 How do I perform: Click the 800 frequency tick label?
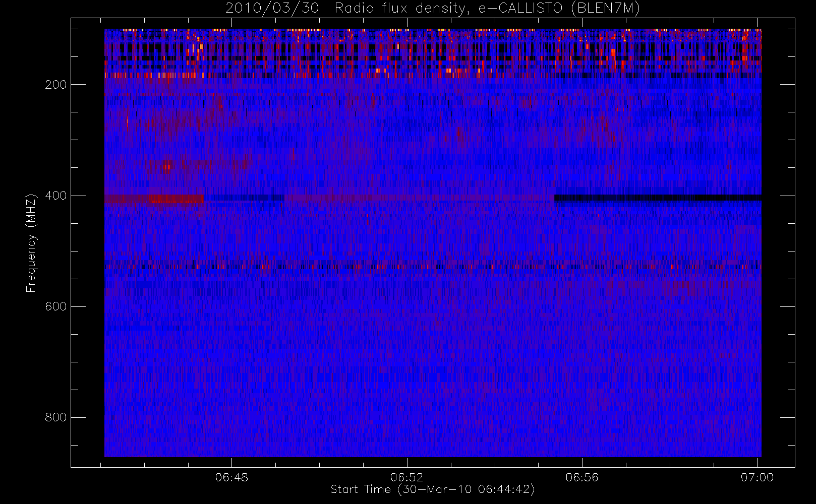click(x=55, y=417)
